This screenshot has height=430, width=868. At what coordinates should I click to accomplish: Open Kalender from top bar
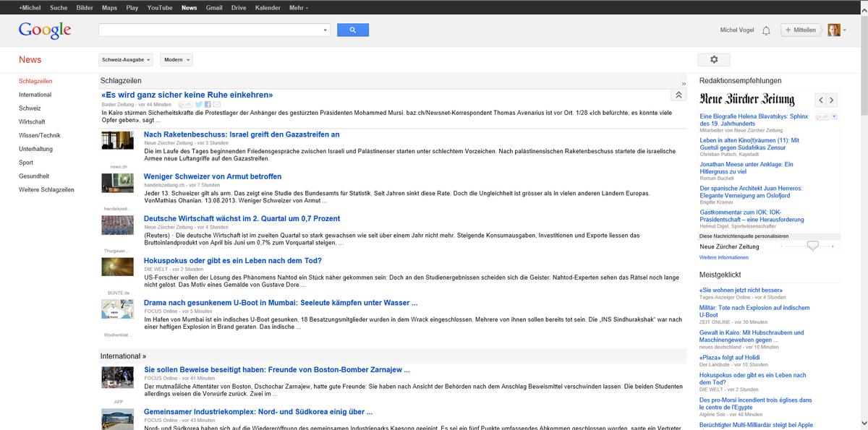268,7
